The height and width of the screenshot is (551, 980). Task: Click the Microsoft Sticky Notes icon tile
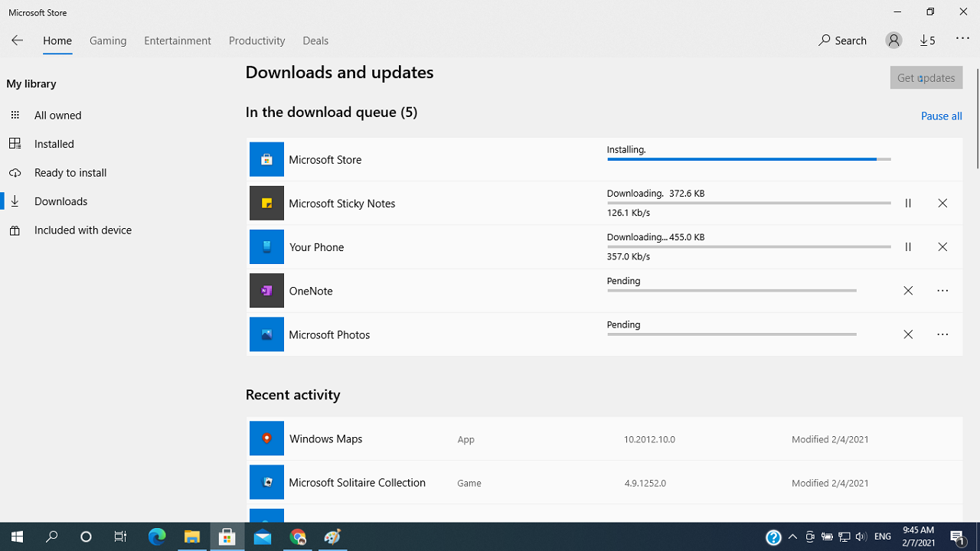coord(266,203)
